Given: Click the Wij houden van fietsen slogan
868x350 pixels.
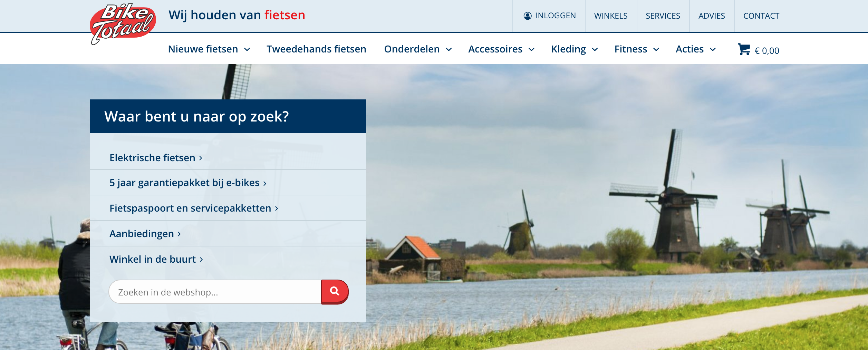Looking at the screenshot, I should pos(237,15).
